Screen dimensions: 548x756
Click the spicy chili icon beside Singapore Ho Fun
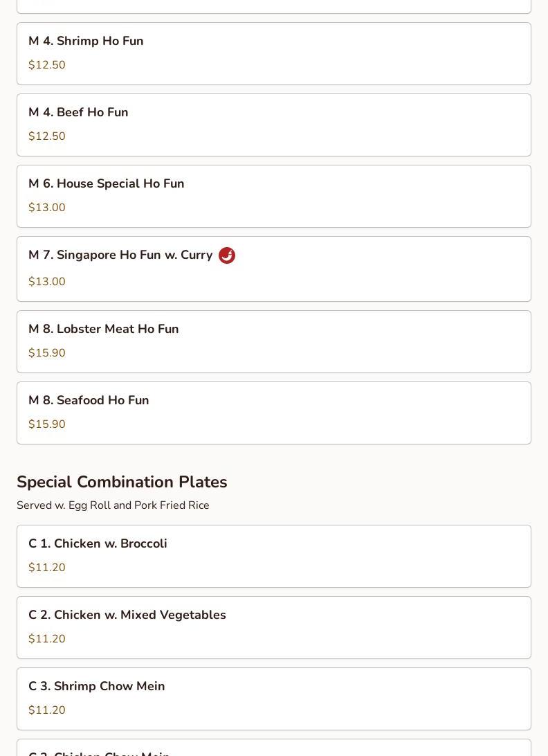pos(227,255)
